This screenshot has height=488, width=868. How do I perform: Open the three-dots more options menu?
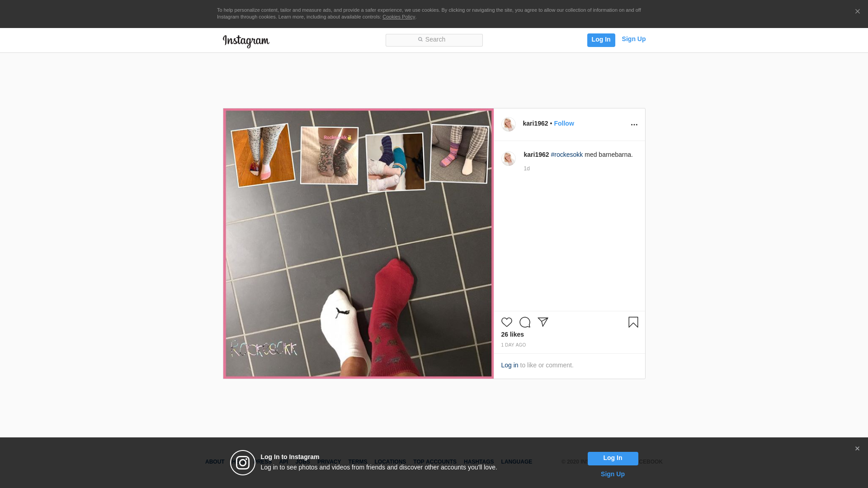pyautogui.click(x=634, y=125)
